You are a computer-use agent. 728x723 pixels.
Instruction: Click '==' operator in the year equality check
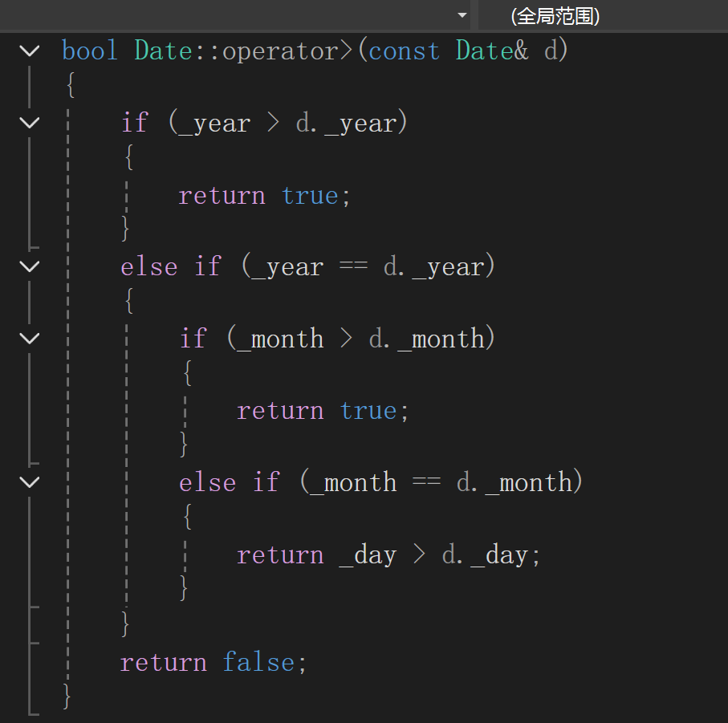tap(353, 266)
